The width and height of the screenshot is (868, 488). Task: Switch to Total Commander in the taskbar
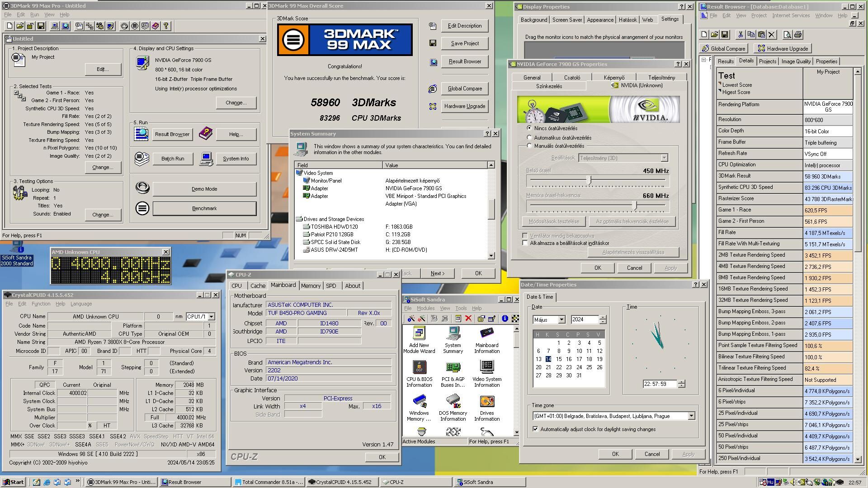269,482
